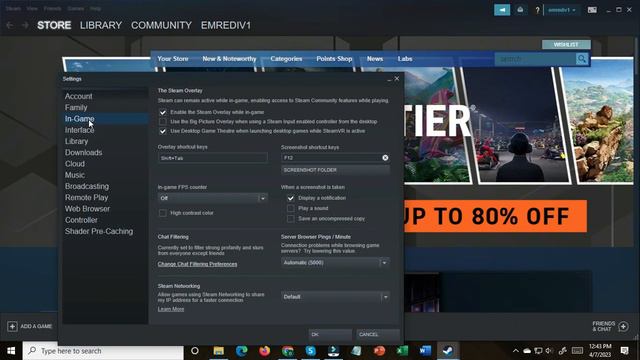Show hidden system tray icons chevron

pos(516,351)
